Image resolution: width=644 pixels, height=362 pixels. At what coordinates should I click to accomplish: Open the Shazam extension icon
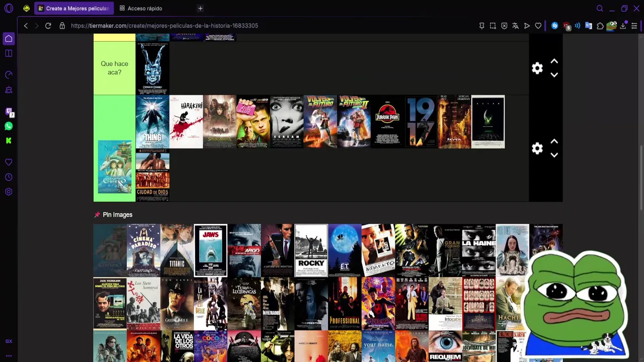coord(554,26)
